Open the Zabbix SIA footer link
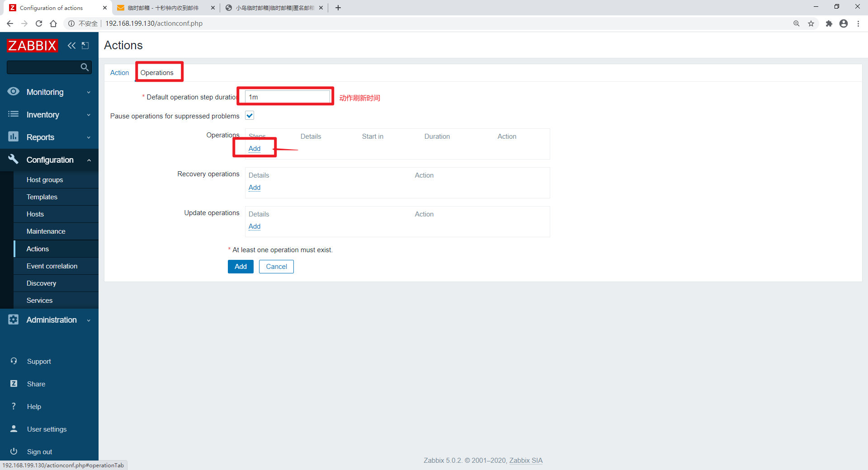The width and height of the screenshot is (868, 470). pos(526,461)
